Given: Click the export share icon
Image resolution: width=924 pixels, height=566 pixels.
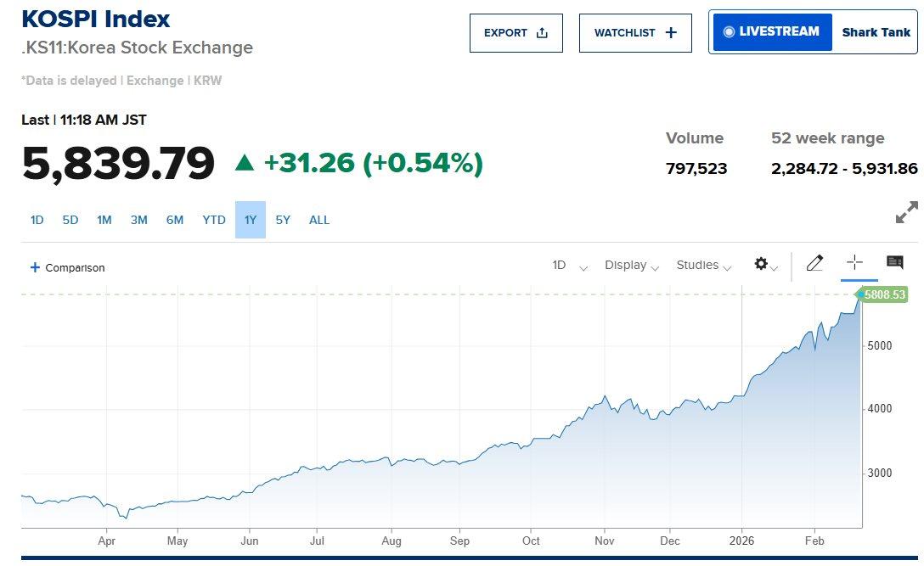Looking at the screenshot, I should pos(542,33).
